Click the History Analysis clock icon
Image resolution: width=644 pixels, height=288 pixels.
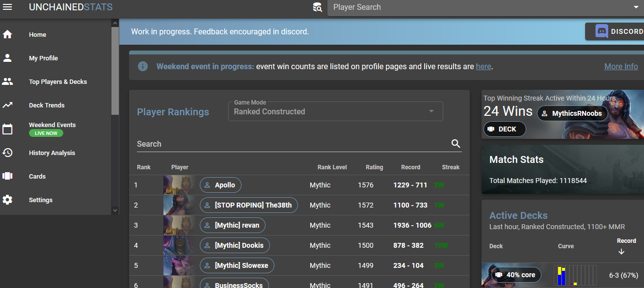tap(7, 153)
